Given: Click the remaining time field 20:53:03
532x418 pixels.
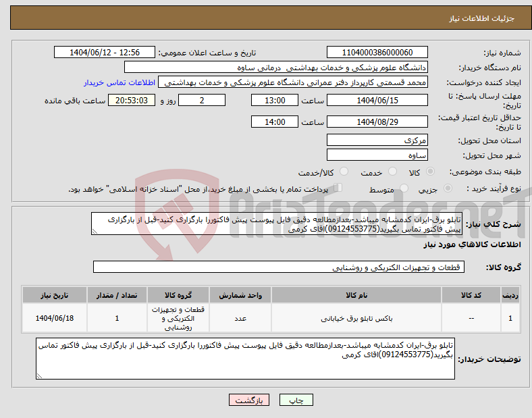Looking at the screenshot, I should (x=131, y=100).
